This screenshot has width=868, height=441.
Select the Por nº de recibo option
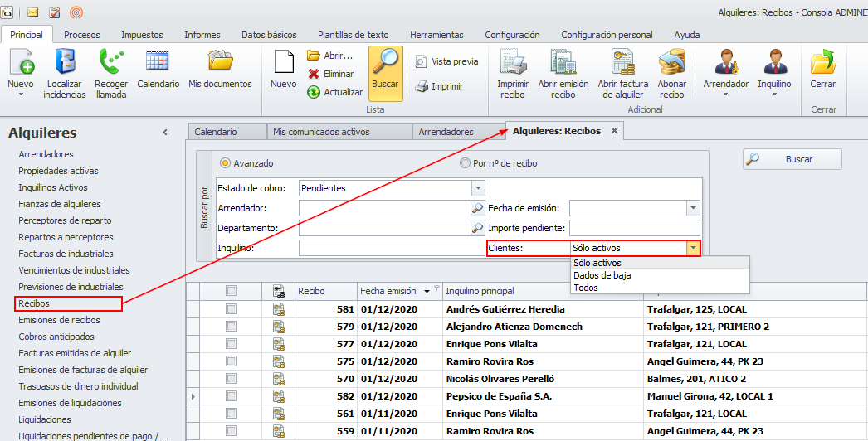[x=466, y=163]
